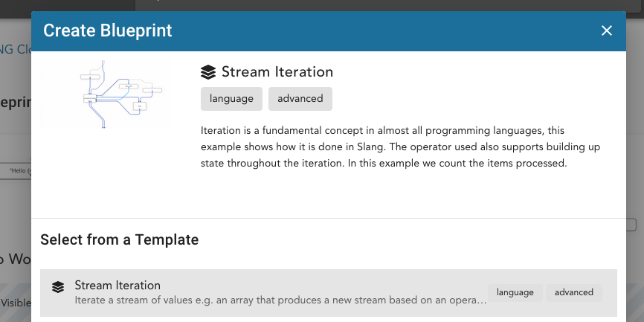Screen dimensions: 644x322
Task: Choose the Stream Iteration template title in the list row
Action: point(117,285)
